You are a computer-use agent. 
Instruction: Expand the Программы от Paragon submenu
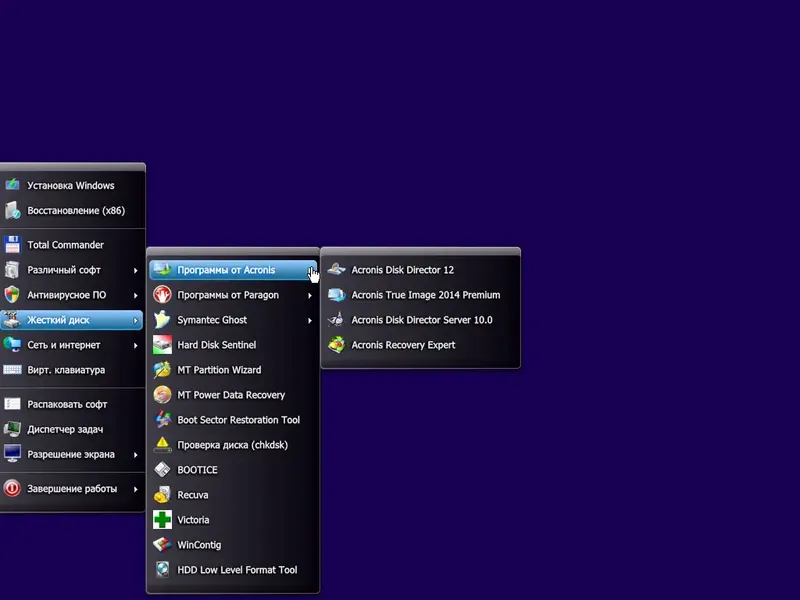tap(232, 294)
